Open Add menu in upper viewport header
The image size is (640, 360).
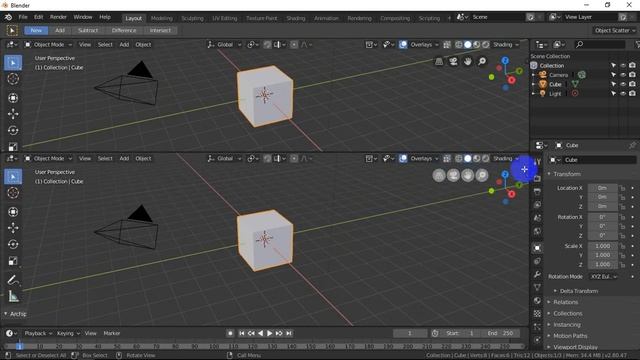tap(124, 44)
